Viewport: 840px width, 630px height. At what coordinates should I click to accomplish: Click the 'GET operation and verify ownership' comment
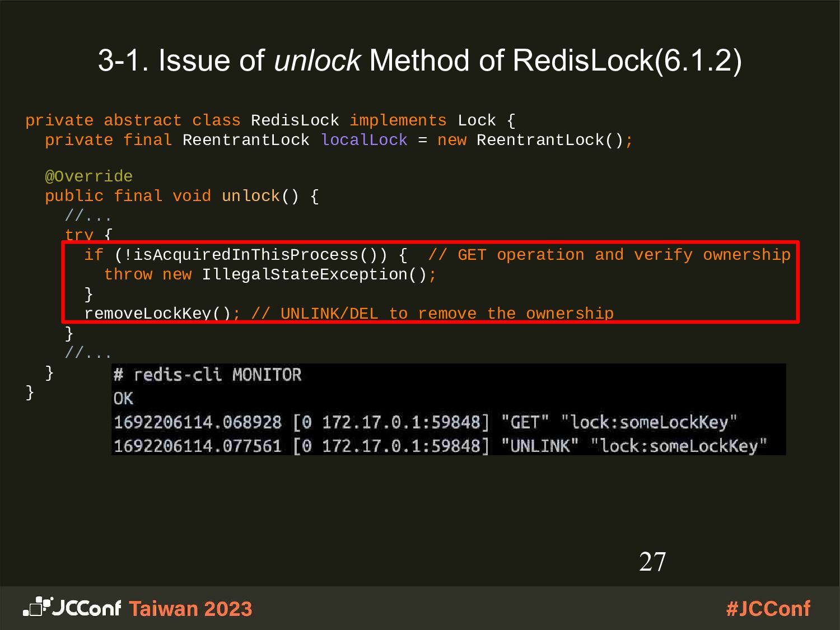pyautogui.click(x=609, y=255)
